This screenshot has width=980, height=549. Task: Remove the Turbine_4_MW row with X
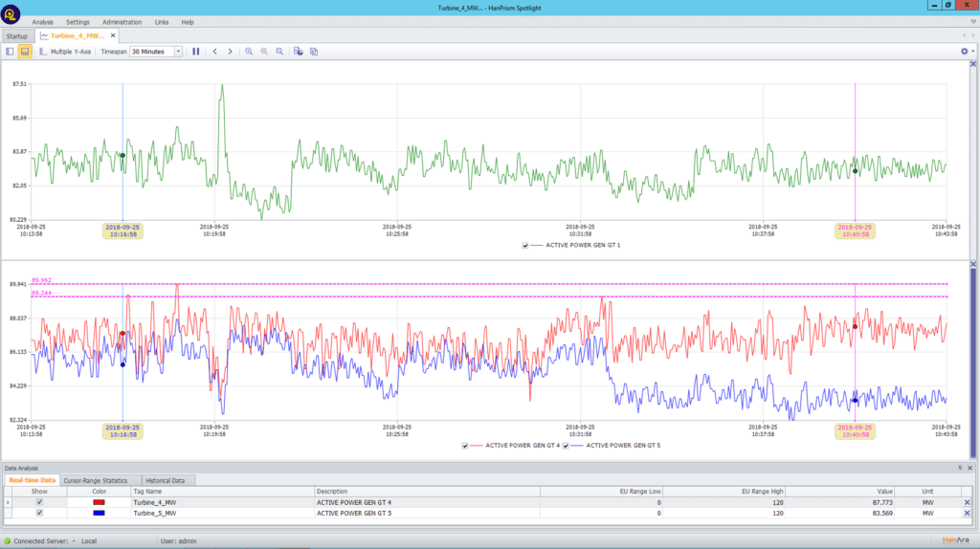(x=967, y=502)
